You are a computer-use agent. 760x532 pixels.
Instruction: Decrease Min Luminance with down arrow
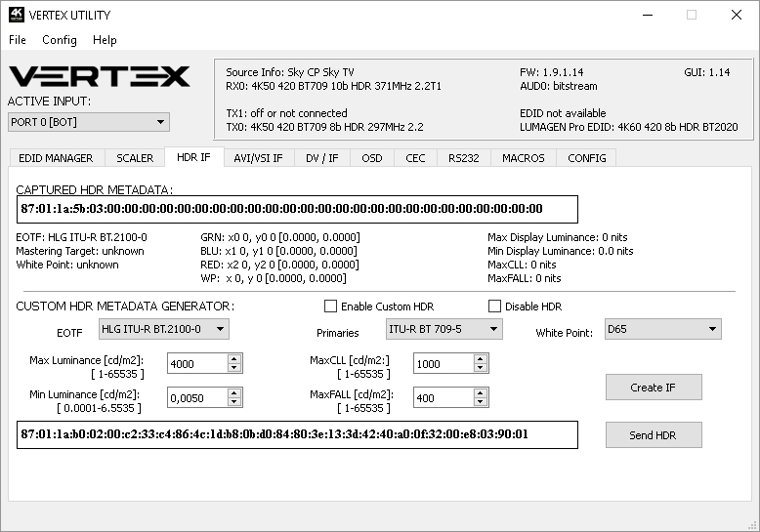pos(234,402)
